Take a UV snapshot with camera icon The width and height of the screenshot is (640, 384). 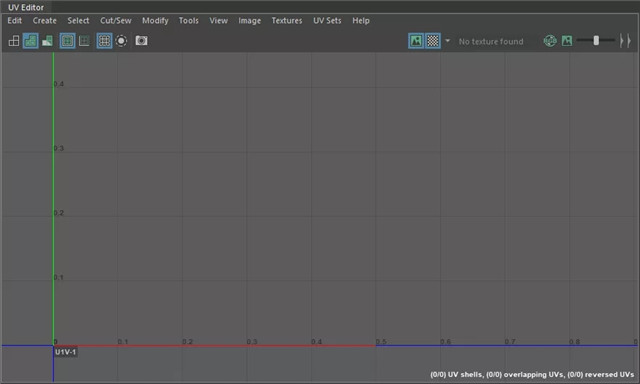coord(142,41)
